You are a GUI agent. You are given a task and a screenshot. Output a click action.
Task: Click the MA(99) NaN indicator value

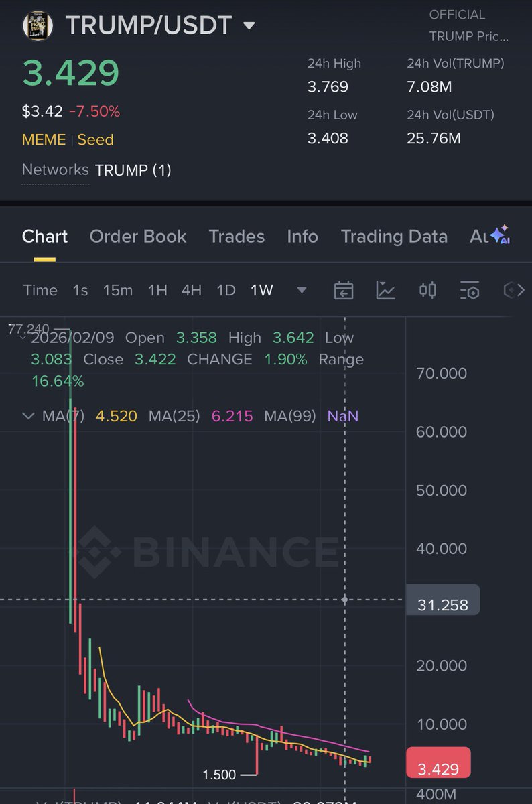coord(342,416)
